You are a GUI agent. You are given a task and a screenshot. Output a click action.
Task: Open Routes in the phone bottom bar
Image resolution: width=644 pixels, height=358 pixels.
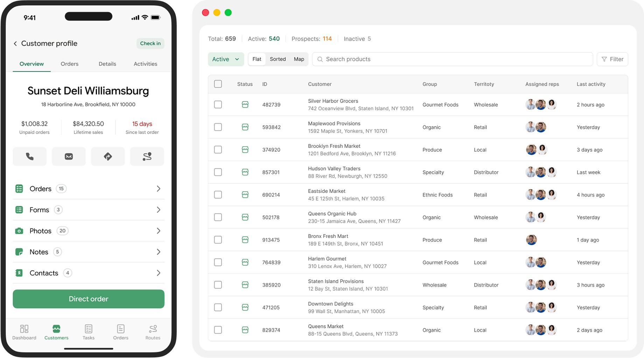click(153, 332)
